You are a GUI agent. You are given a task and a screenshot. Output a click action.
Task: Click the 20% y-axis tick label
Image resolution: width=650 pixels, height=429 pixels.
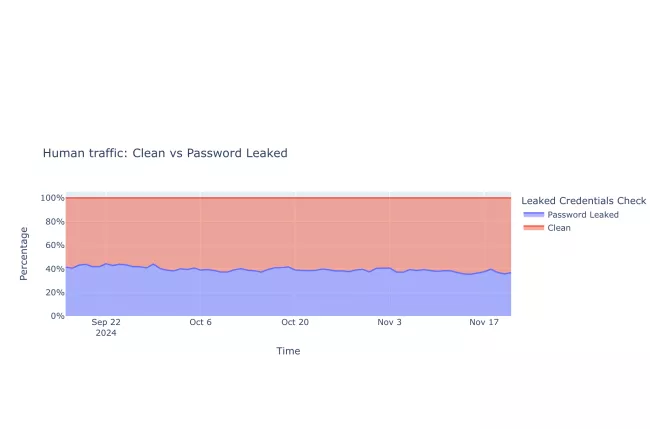point(54,292)
